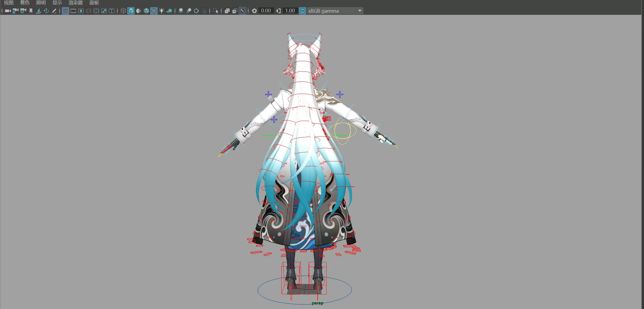Expand the 渲染器 menu
Image resolution: width=644 pixels, height=309 pixels.
click(75, 3)
